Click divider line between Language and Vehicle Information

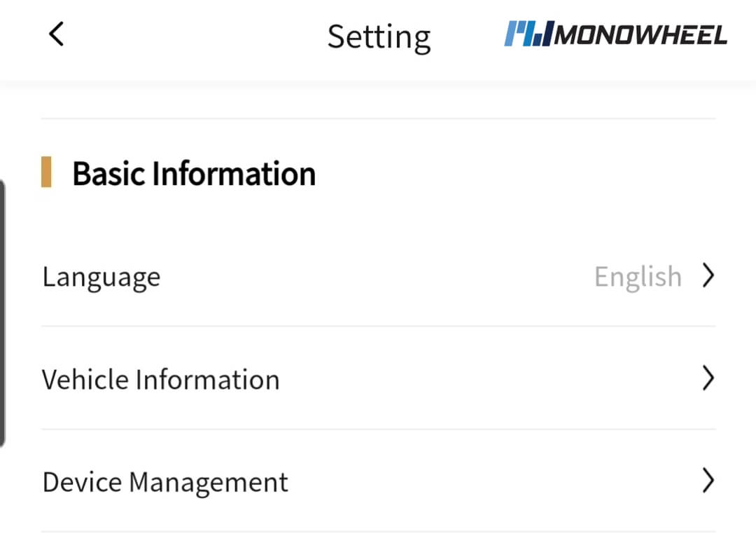coord(378,326)
